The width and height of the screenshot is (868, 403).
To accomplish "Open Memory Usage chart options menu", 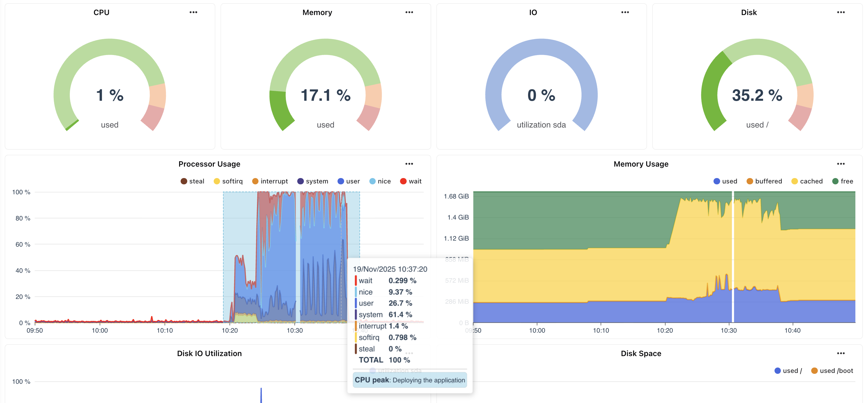I will [841, 164].
